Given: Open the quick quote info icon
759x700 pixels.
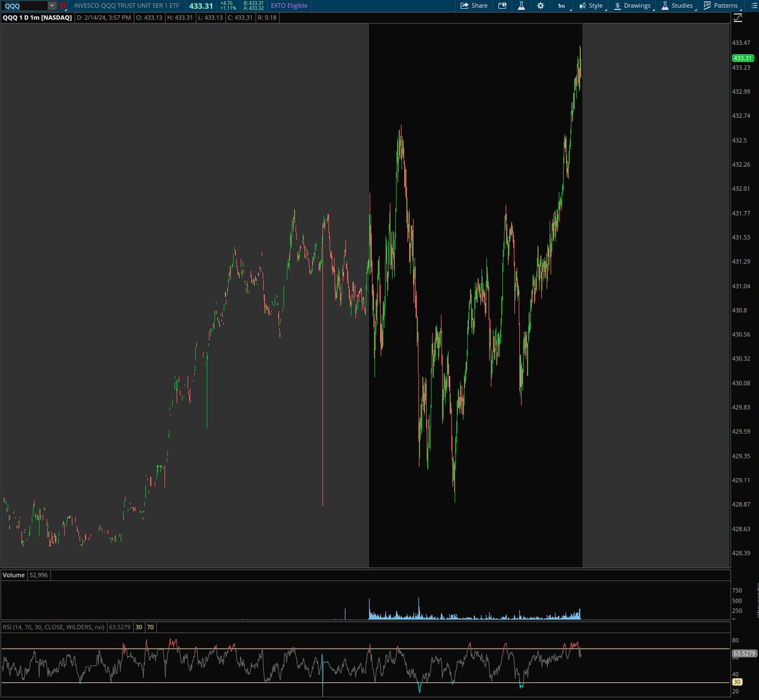Looking at the screenshot, I should 502,6.
